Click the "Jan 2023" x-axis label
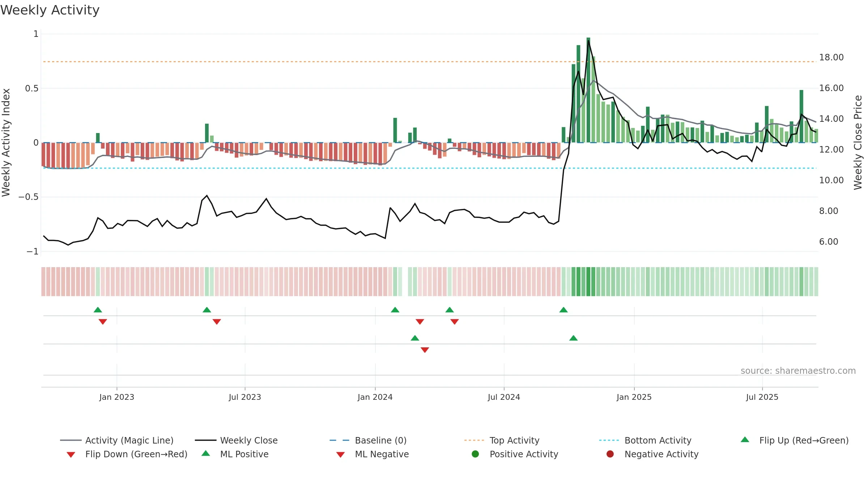The width and height of the screenshot is (868, 488). (x=117, y=397)
